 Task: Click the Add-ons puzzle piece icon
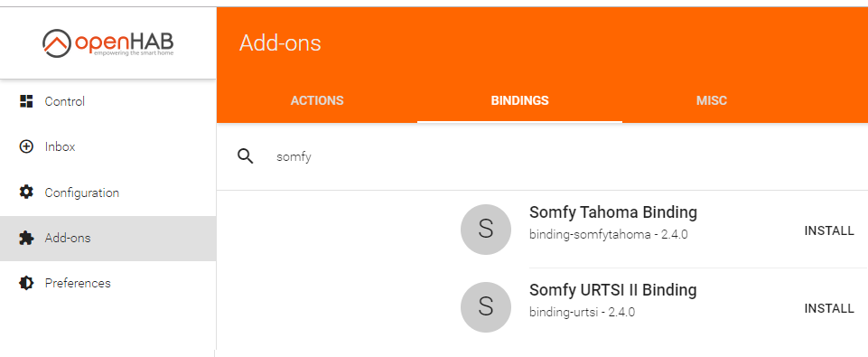pos(26,239)
